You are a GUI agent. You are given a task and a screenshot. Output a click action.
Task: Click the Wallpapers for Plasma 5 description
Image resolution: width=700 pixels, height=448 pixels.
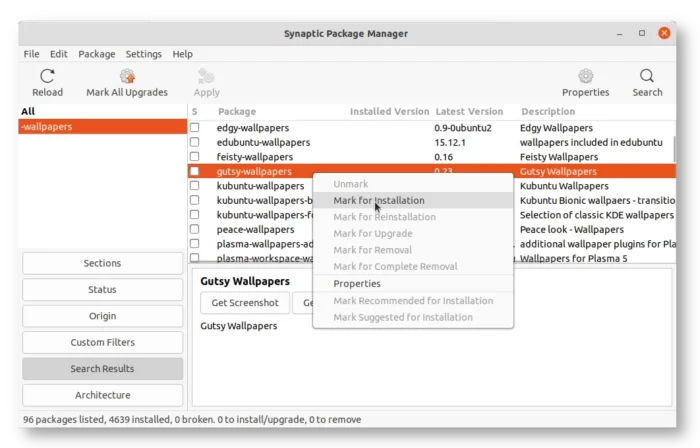[x=573, y=258]
